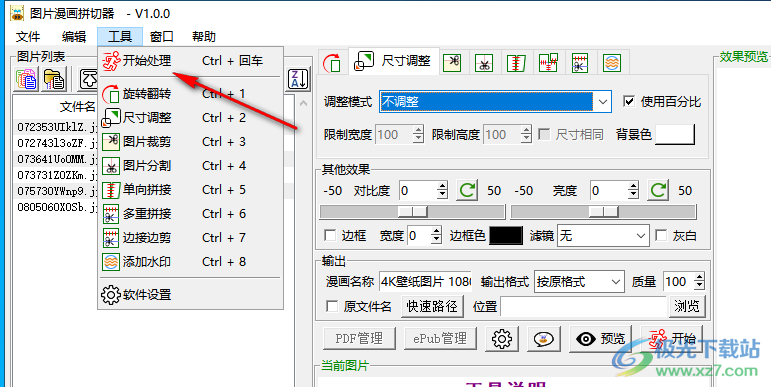Click the 浏览 button
771x387 pixels.
tap(686, 307)
